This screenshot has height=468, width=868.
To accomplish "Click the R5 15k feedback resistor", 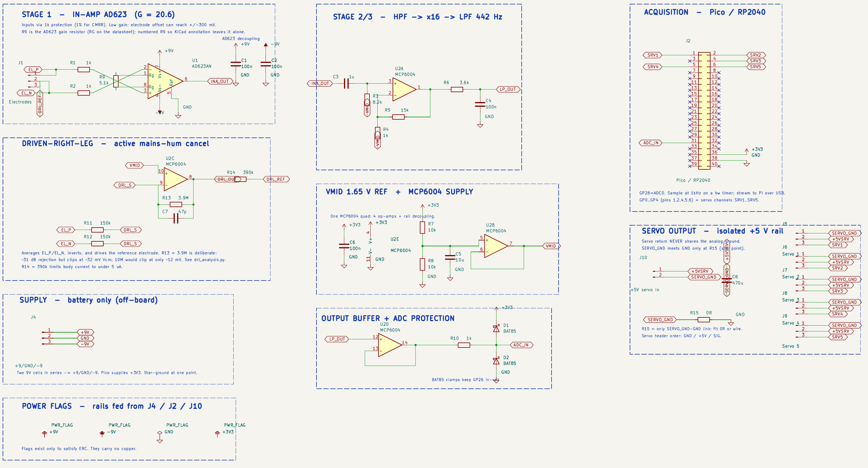I will coord(398,117).
